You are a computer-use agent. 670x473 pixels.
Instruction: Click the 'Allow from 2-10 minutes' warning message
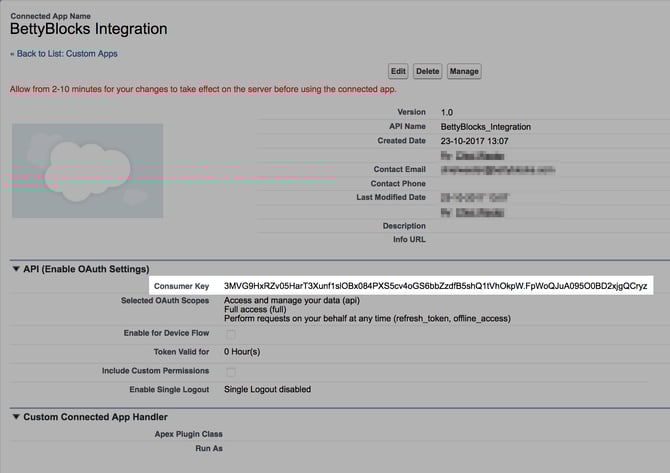click(x=203, y=89)
